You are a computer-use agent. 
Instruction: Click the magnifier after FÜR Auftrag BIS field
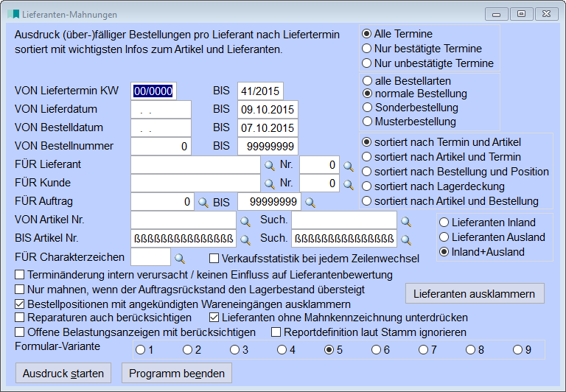point(310,202)
